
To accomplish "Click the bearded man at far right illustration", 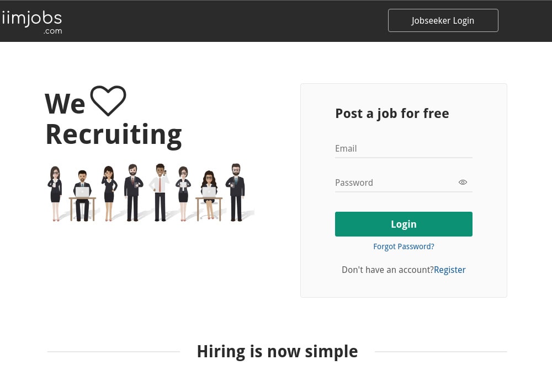I will pyautogui.click(x=236, y=190).
